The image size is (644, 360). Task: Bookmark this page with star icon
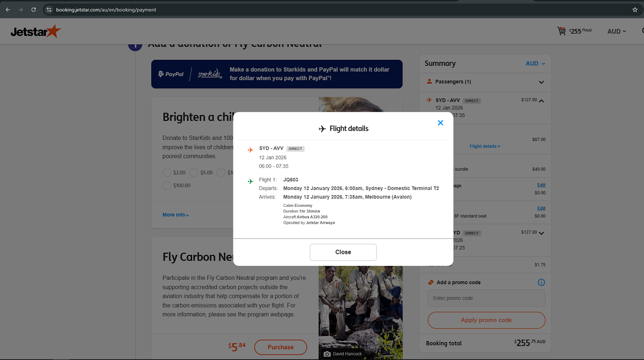[x=635, y=10]
